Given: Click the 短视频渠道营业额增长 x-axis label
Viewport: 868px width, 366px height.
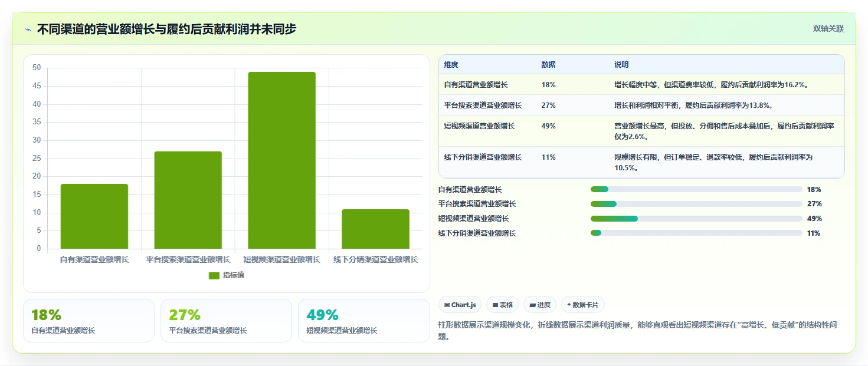Looking at the screenshot, I should (x=281, y=259).
